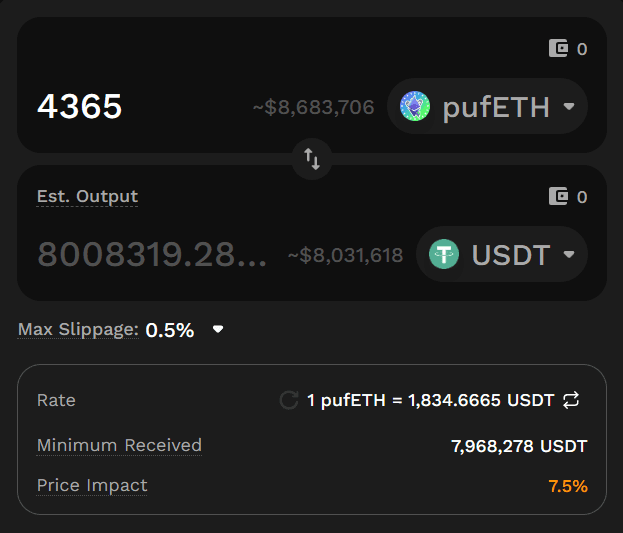The height and width of the screenshot is (533, 623).
Task: Click the 7.5% price impact value
Action: pos(567,486)
